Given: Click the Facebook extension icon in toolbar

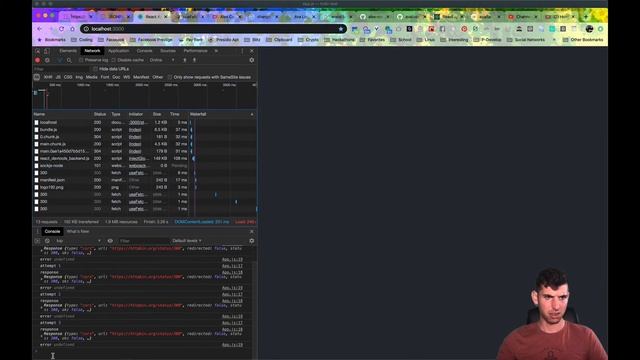Looking at the screenshot, I should pyautogui.click(x=442, y=29).
